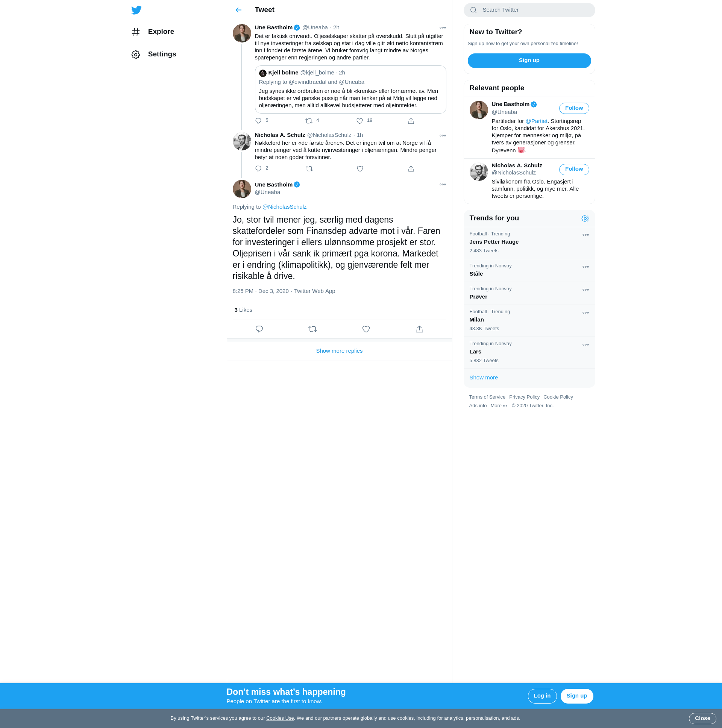
Task: Retweet the tweet with 4 retweets
Action: click(309, 121)
